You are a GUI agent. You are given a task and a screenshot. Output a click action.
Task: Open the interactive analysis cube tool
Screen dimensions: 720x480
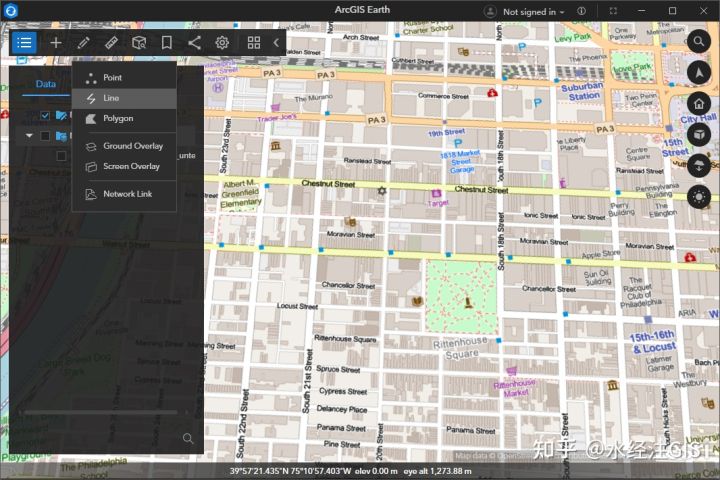tap(139, 43)
